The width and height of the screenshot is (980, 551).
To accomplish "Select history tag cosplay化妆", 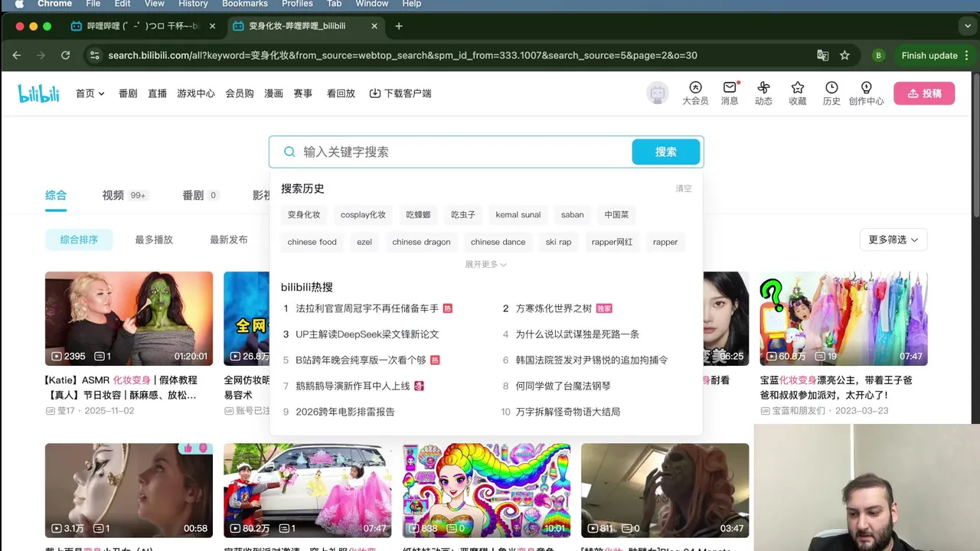I will (363, 215).
